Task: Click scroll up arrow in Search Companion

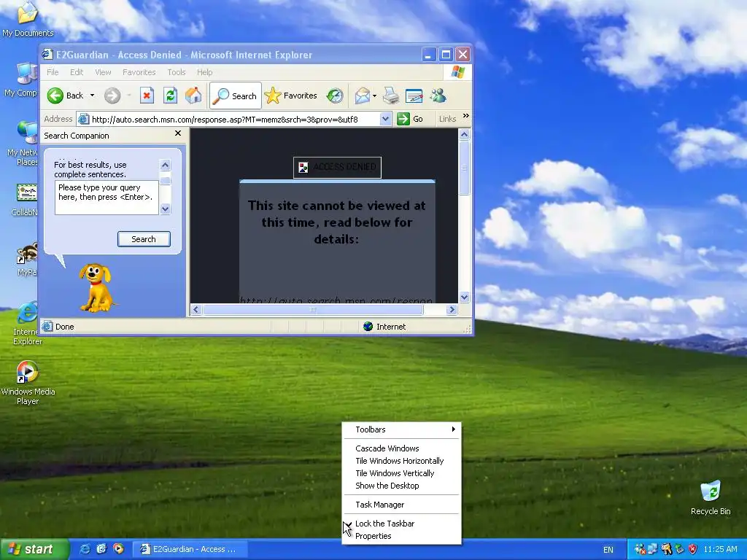Action: pos(166,166)
